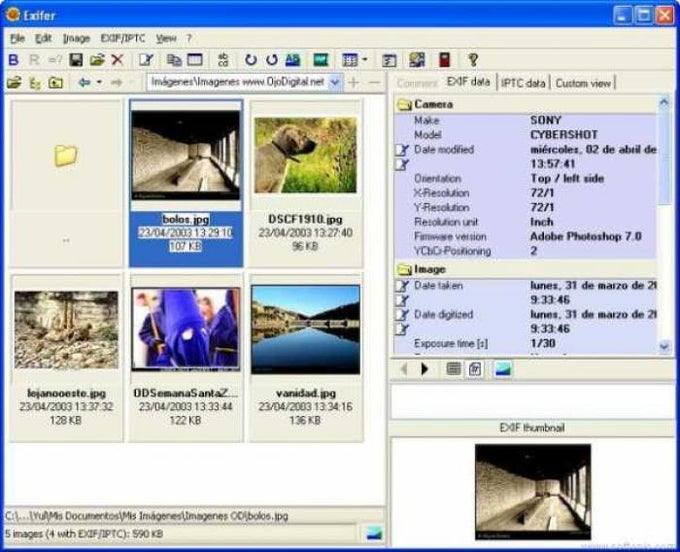Click the black next arrow below EXIF list
Screen dimensions: 680x552
tap(425, 369)
